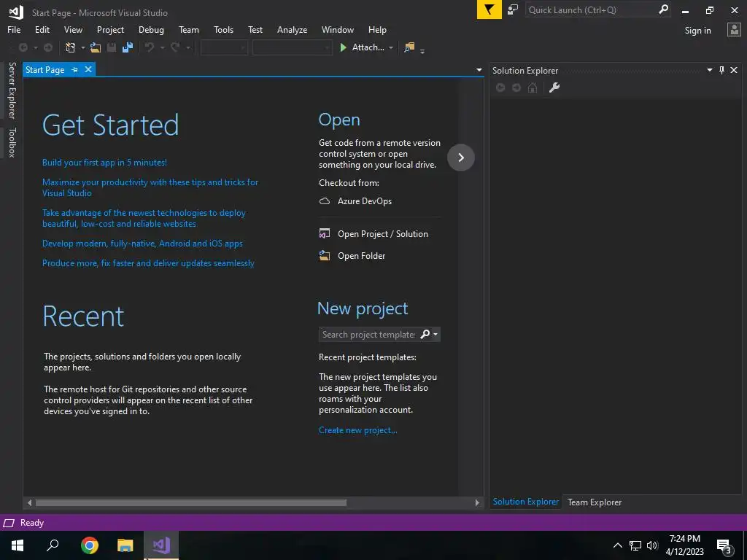
Task: Click the Save All toolbar icon
Action: (x=128, y=47)
